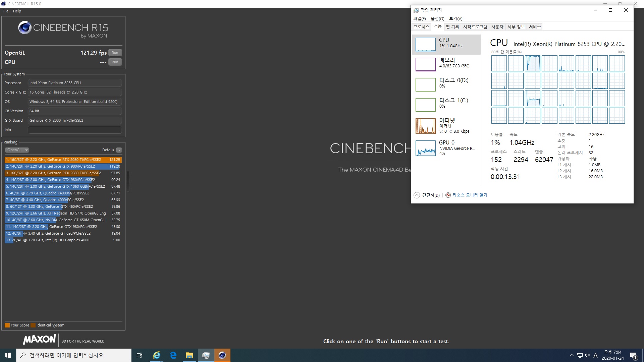Open Task View from the taskbar

pyautogui.click(x=140, y=355)
